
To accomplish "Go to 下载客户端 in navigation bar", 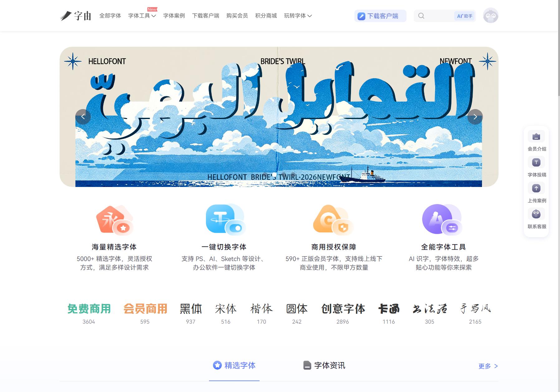I will click(206, 16).
